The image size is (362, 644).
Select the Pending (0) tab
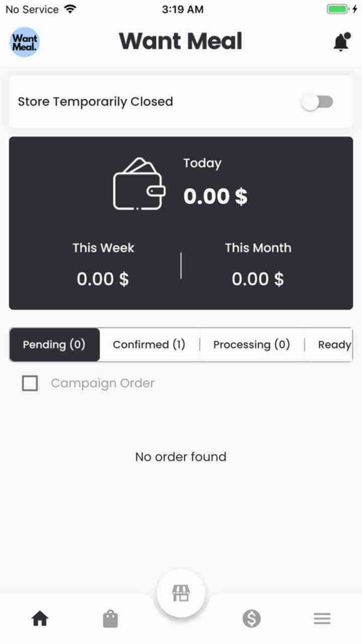click(x=54, y=345)
